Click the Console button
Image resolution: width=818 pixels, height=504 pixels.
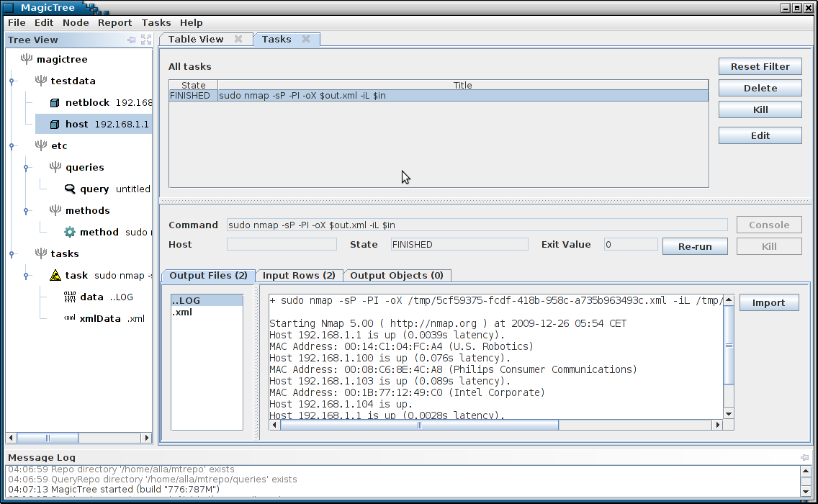pos(769,225)
